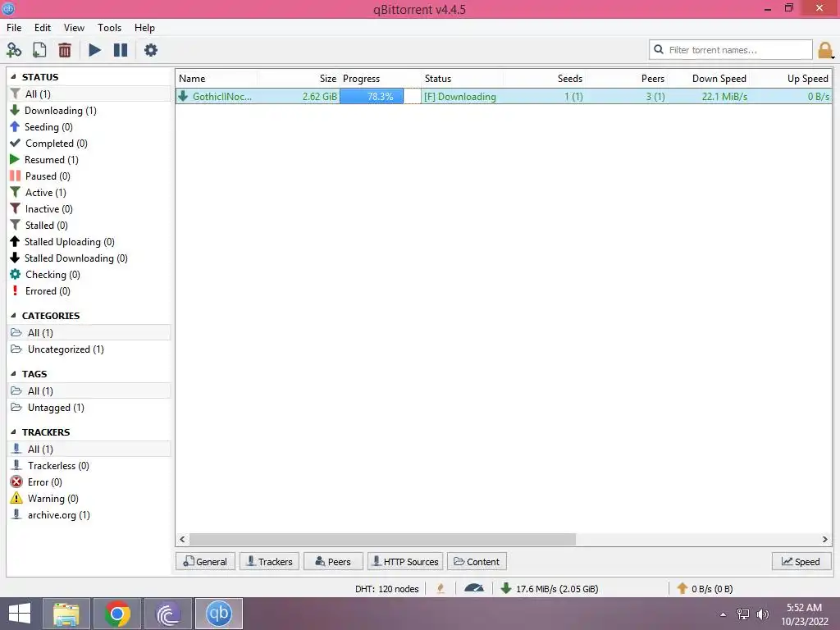840x630 pixels.
Task: Click the 78.3% progress bar
Action: click(381, 97)
